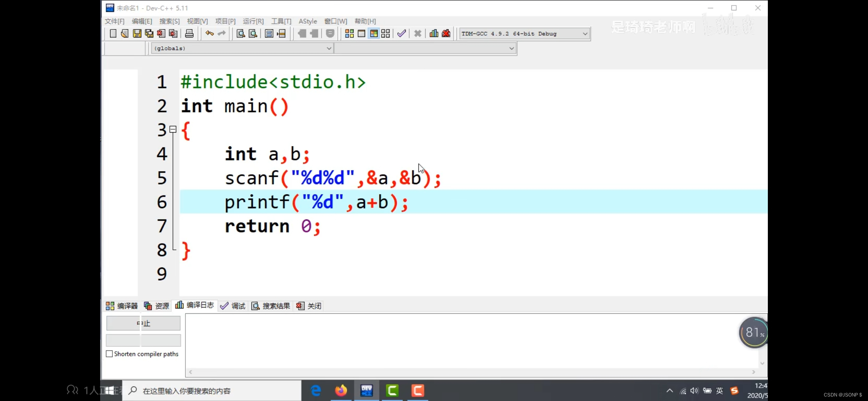
Task: Click the Print icon in toolbar
Action: [189, 34]
